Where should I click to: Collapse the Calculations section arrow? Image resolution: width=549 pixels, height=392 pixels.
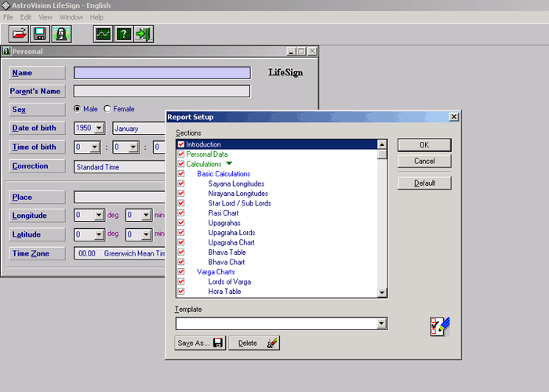229,163
